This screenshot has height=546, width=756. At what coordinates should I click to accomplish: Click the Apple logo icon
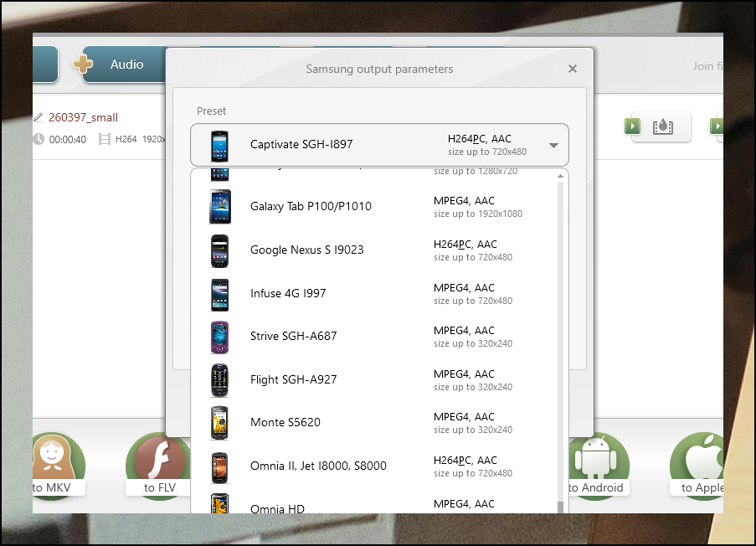pyautogui.click(x=705, y=458)
